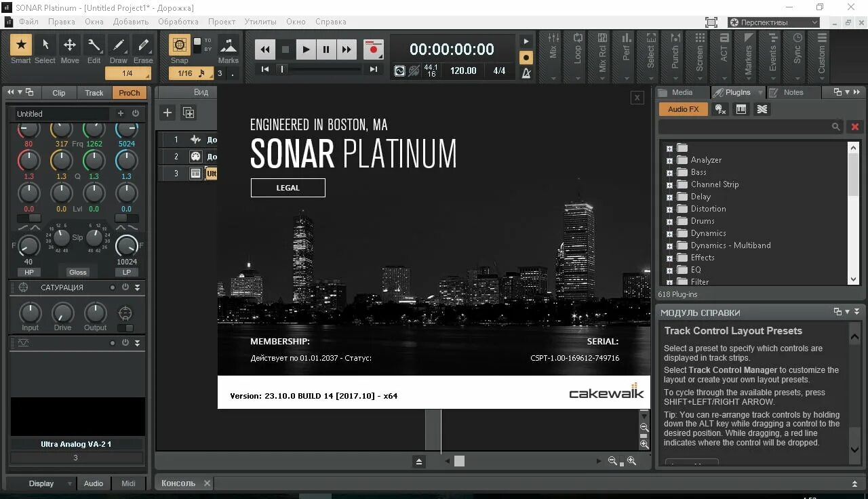The width and height of the screenshot is (868, 499).
Task: Pick the Edit tool wrench
Action: (x=94, y=45)
